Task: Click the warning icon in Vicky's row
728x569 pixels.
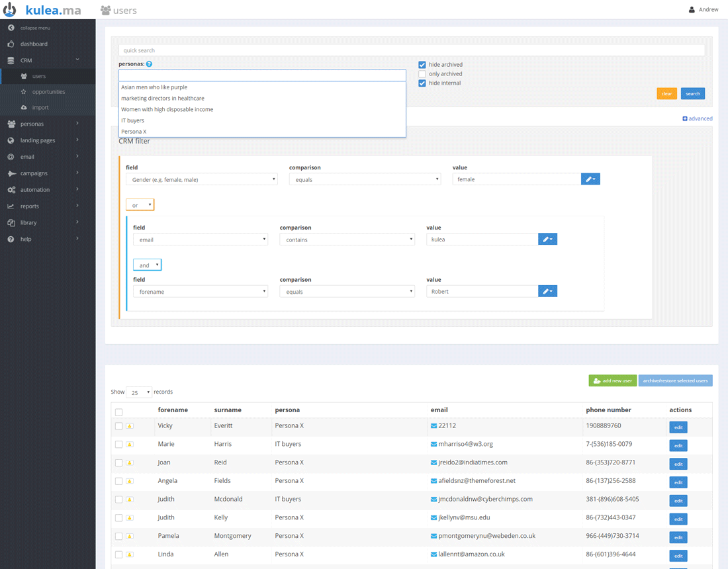Action: pyautogui.click(x=130, y=426)
